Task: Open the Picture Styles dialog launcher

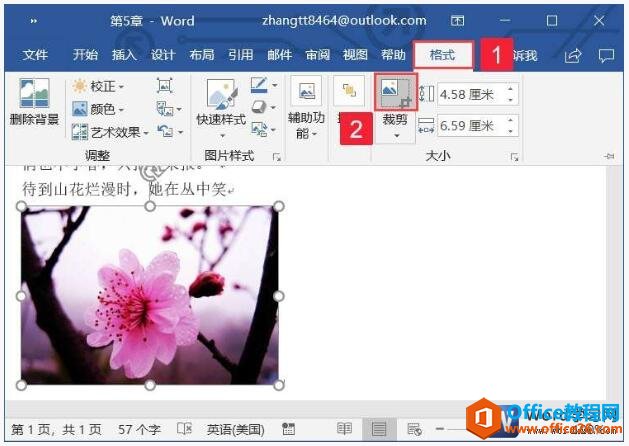Action: [276, 157]
